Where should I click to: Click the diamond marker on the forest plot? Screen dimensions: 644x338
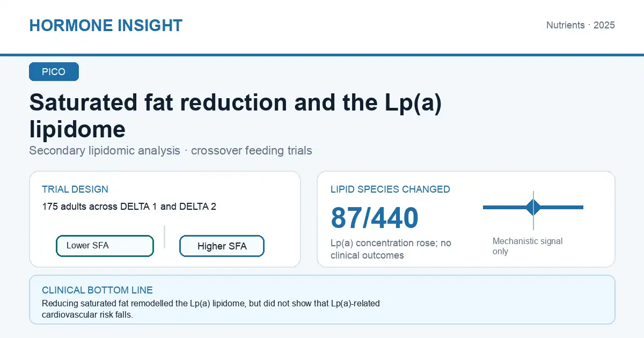coord(533,207)
